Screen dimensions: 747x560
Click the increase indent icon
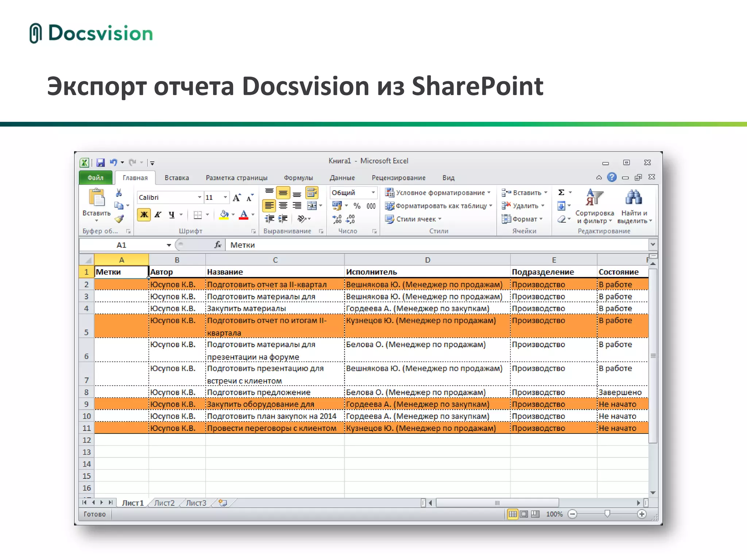[283, 219]
